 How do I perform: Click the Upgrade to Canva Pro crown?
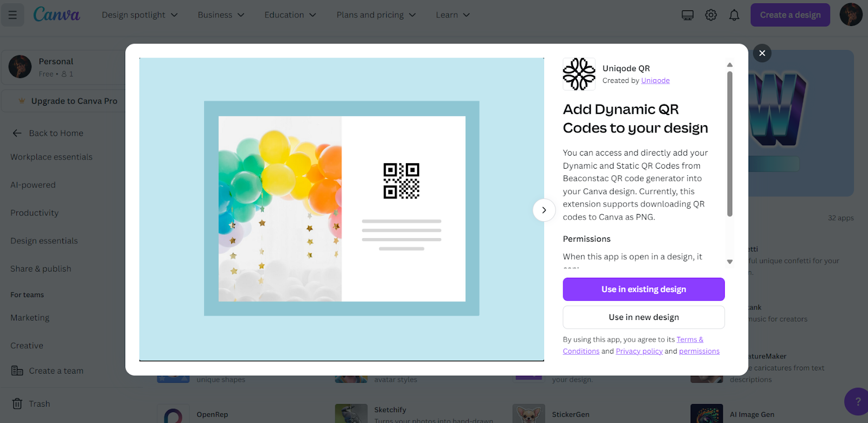pyautogui.click(x=22, y=101)
